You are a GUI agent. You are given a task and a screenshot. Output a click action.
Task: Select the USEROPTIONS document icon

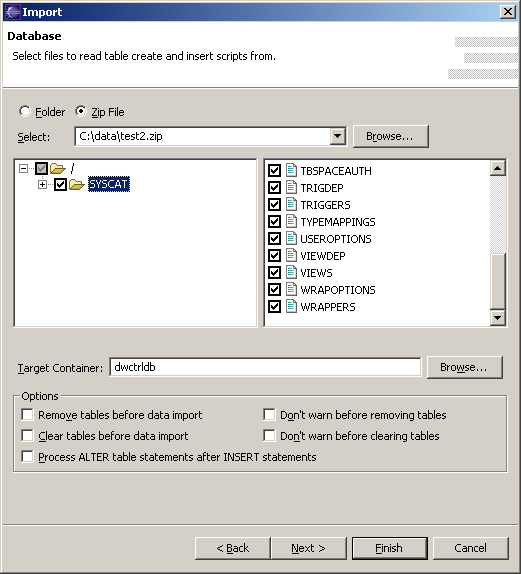tap(291, 238)
